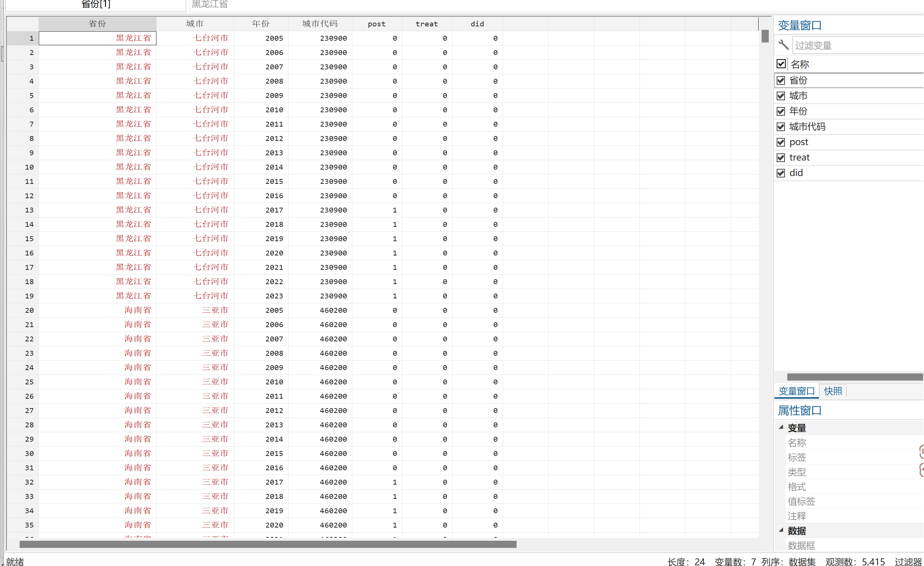
Task: Click the lock icon beside 标签 property
Action: click(x=921, y=451)
